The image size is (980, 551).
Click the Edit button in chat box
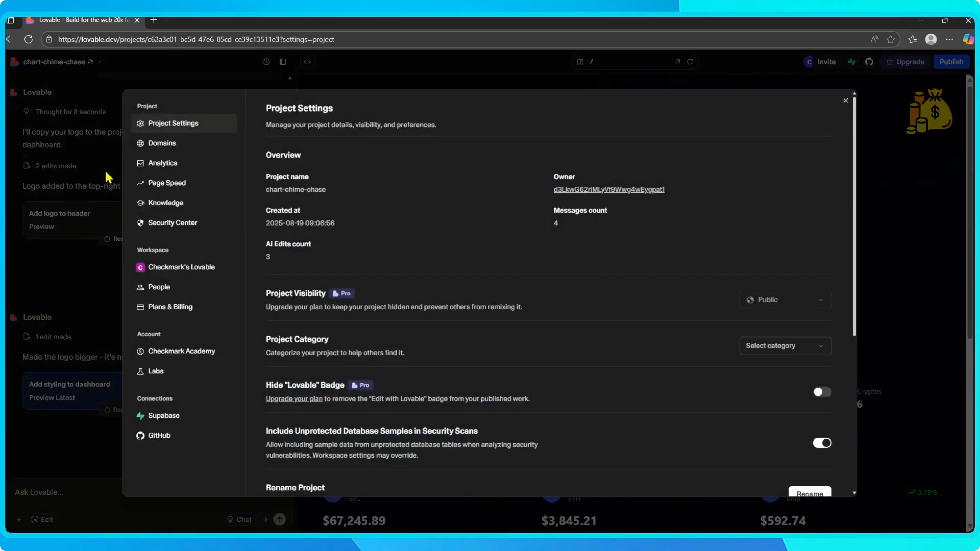tap(42, 519)
